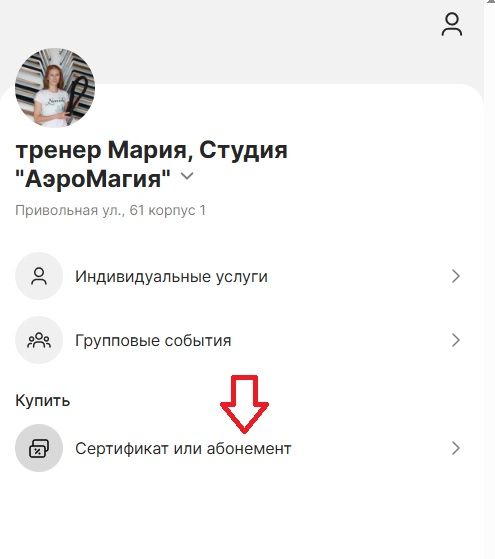Click the arrow beside Сертификат или абонемент
The image size is (495, 559).
coord(455,448)
